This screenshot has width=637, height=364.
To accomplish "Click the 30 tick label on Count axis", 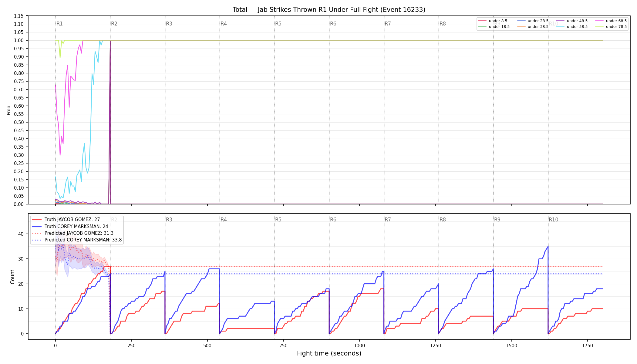I will (x=21, y=259).
